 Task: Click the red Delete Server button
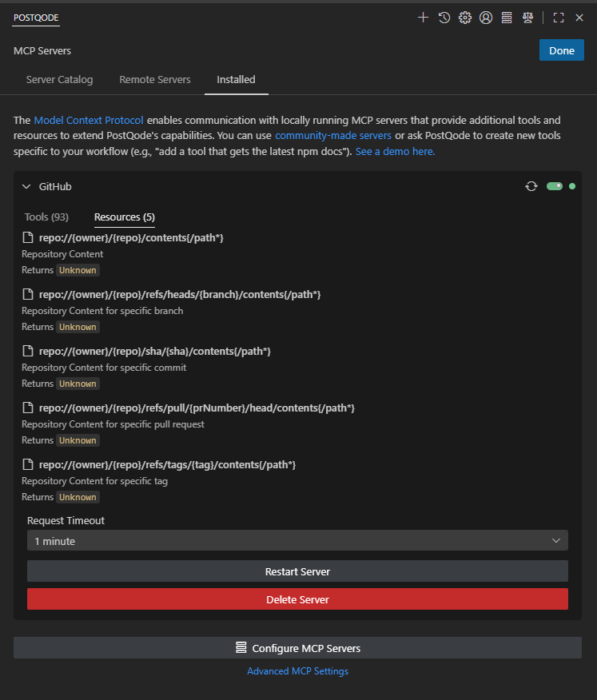click(x=297, y=599)
